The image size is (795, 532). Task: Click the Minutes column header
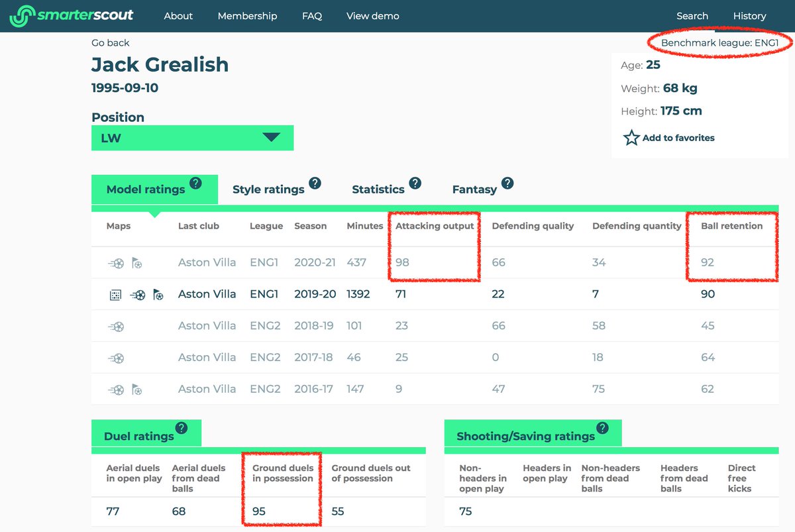pyautogui.click(x=365, y=226)
